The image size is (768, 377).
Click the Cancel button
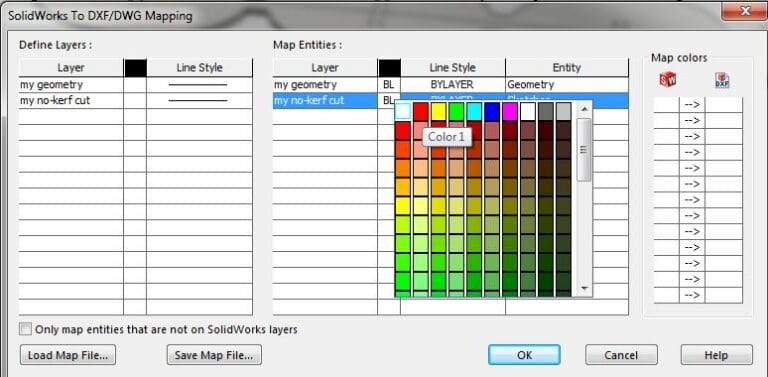click(x=621, y=355)
